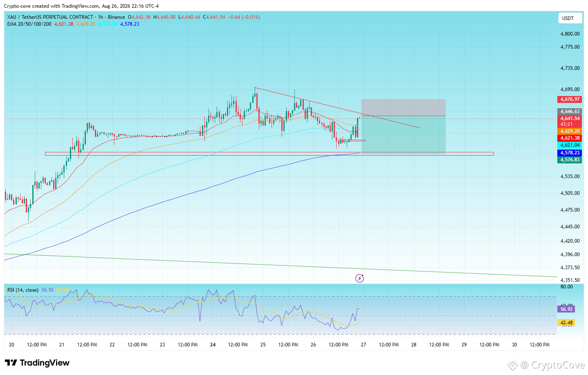The width and height of the screenshot is (588, 375).
Task: Click date 28 on the time axis
Action: coord(414,345)
